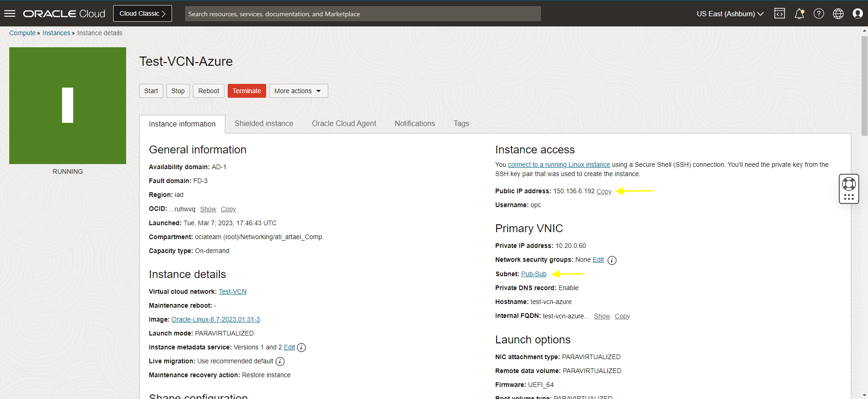Click info icon beside Live migration

[280, 361]
